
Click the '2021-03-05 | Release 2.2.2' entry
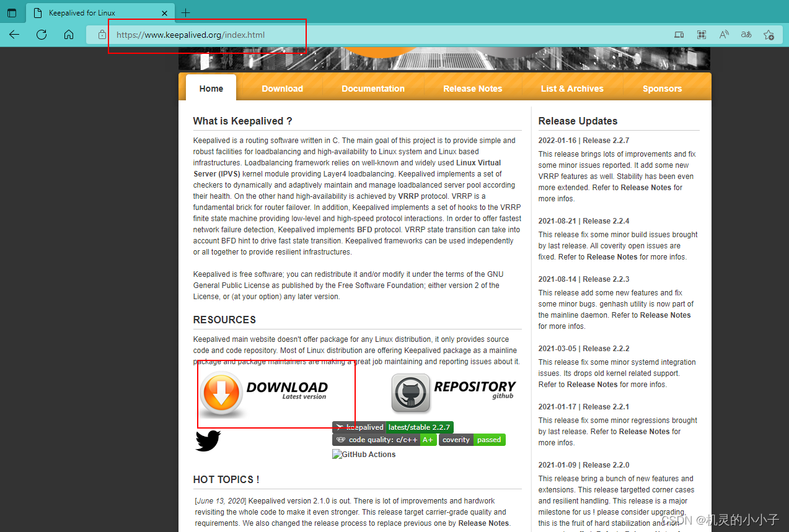pos(584,349)
